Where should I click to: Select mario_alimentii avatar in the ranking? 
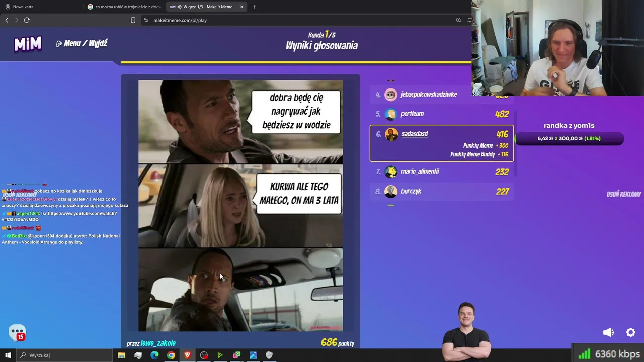pos(391,172)
